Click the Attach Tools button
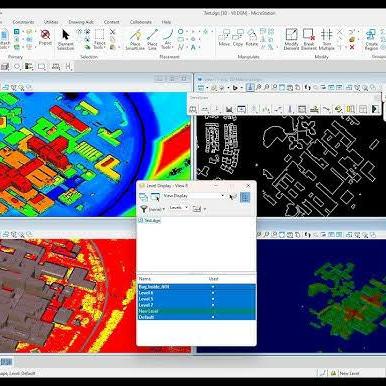 click(4, 39)
